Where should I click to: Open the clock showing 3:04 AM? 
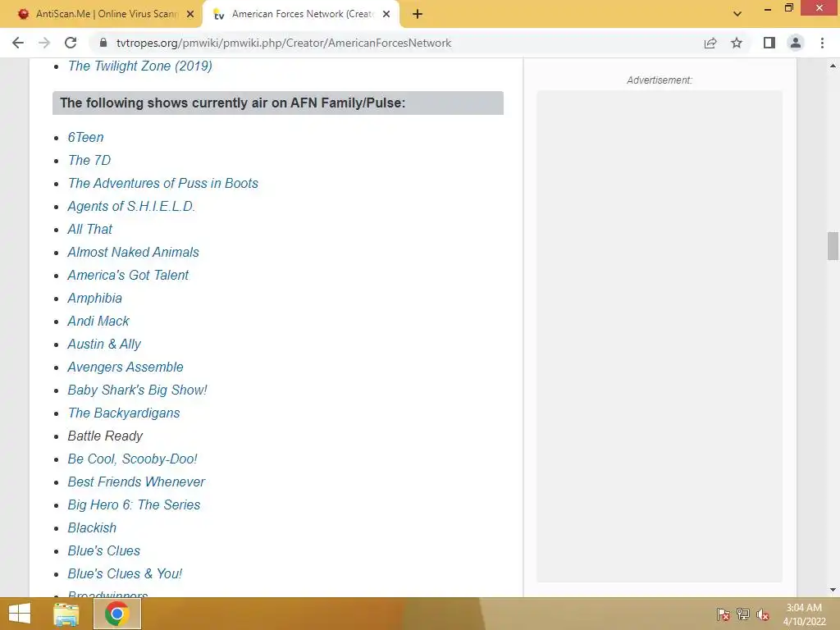tap(804, 614)
